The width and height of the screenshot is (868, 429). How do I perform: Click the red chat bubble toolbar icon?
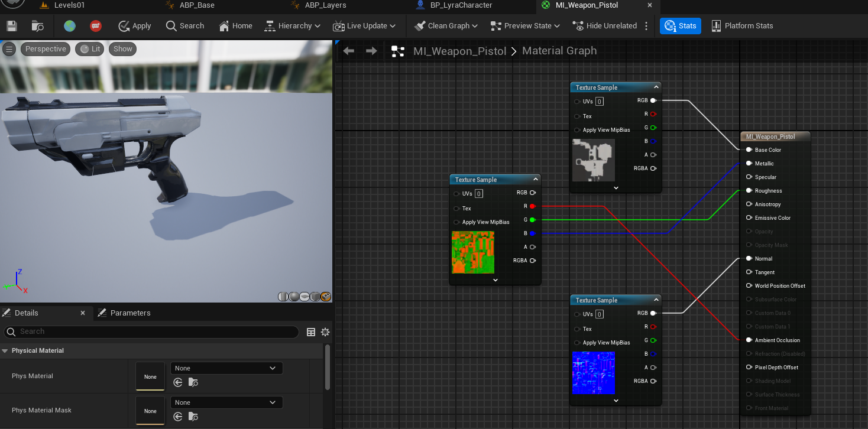(96, 26)
